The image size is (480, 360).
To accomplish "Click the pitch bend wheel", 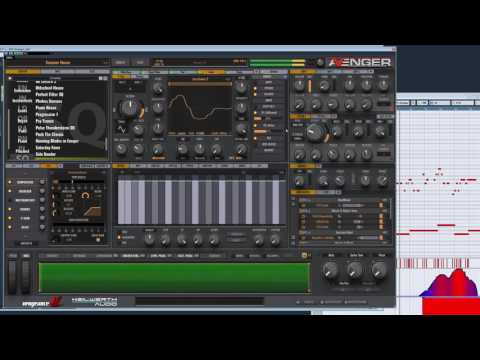I will [12, 276].
